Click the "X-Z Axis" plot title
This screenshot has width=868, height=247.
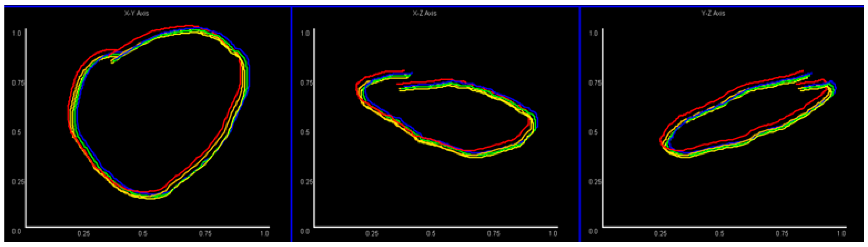coord(425,14)
